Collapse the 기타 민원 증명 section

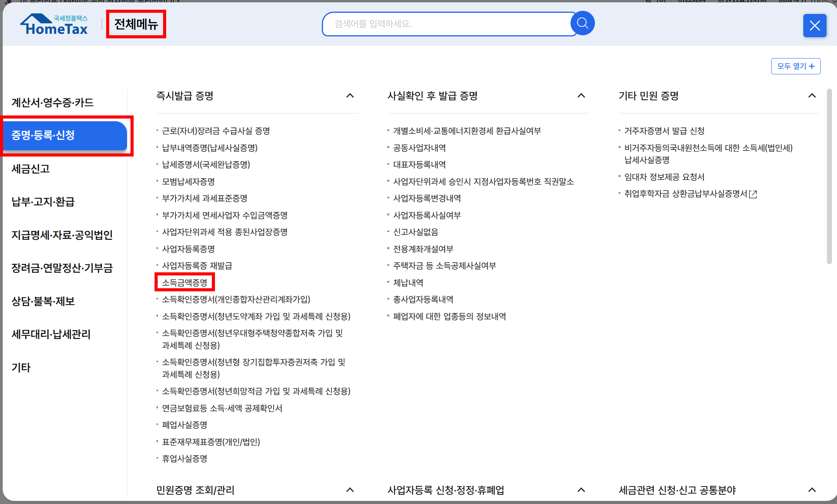(x=812, y=96)
